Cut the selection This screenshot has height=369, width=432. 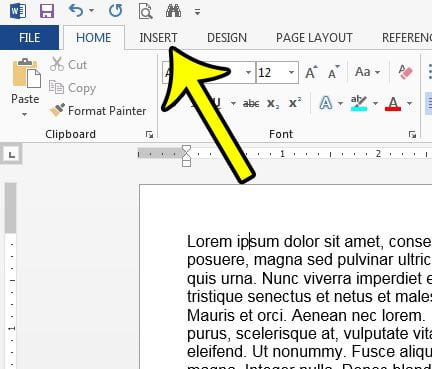click(68, 64)
